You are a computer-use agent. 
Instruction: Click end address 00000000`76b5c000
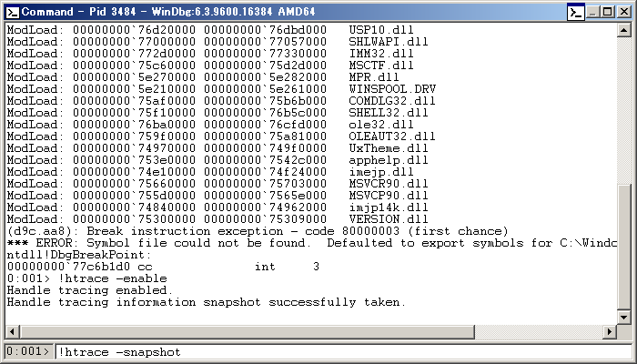[265, 113]
